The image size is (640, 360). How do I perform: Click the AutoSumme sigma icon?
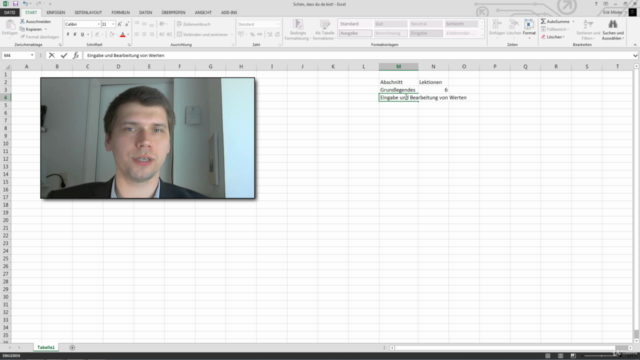543,21
